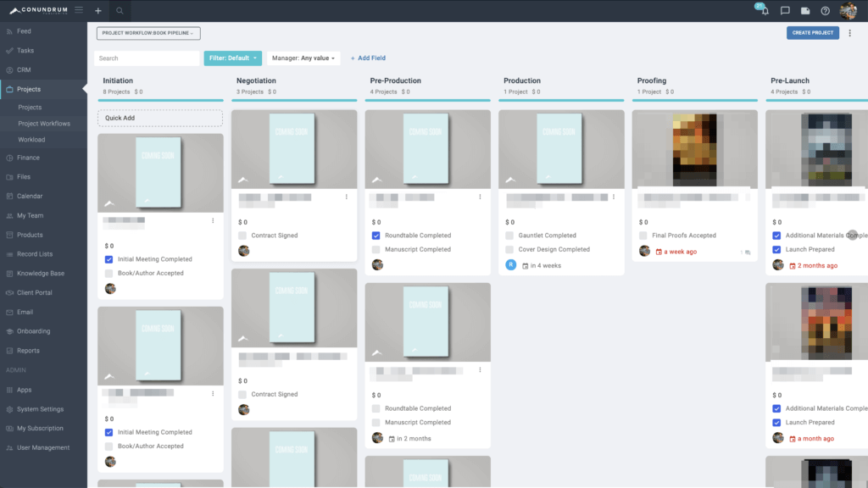The height and width of the screenshot is (488, 868).
Task: Open the chat messages icon
Action: pyautogui.click(x=785, y=10)
